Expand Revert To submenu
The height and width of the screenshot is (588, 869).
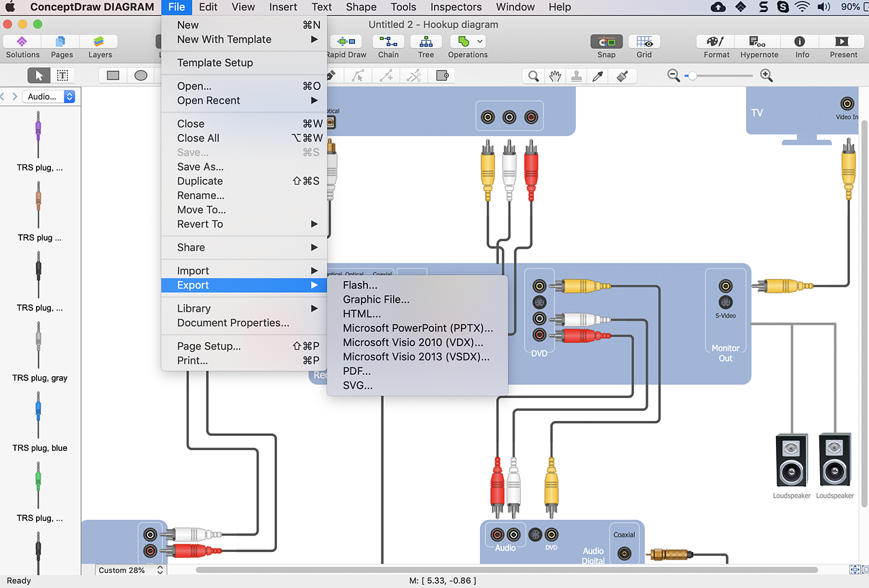[x=244, y=224]
